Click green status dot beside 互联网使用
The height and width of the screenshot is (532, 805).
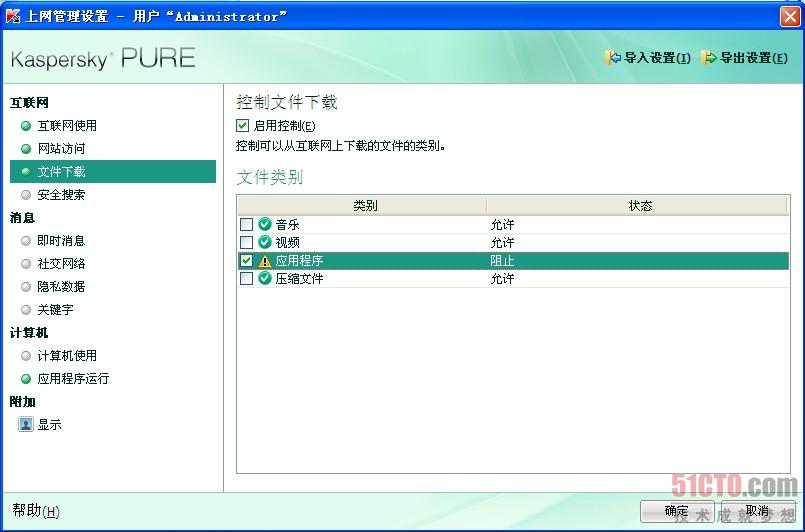tap(26, 126)
